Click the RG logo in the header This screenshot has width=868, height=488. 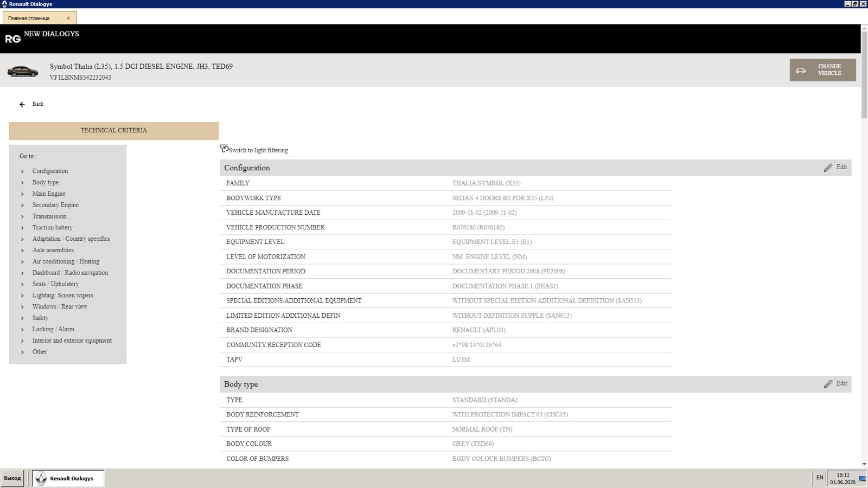(13, 39)
